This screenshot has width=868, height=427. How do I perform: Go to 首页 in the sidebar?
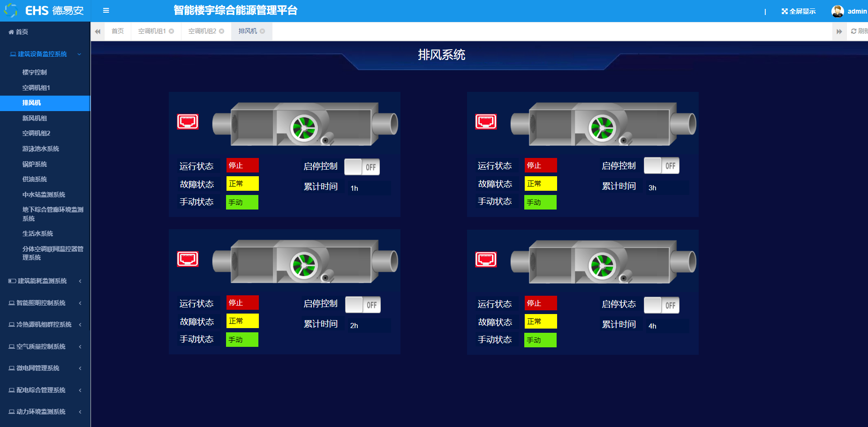click(22, 32)
